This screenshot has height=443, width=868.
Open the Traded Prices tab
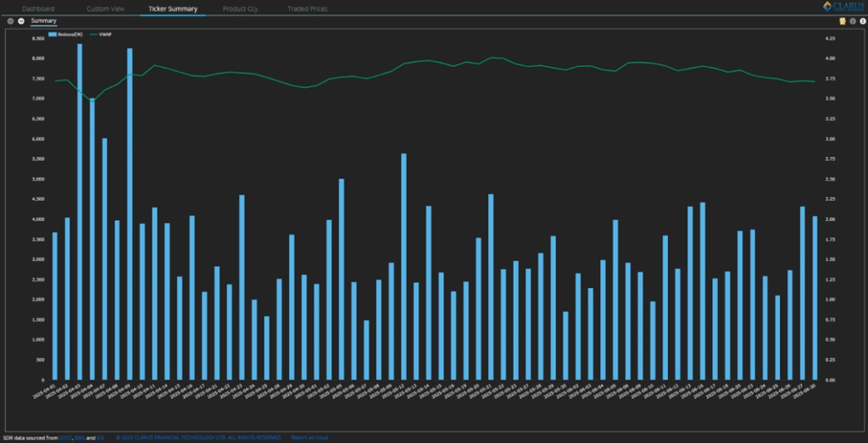point(307,8)
